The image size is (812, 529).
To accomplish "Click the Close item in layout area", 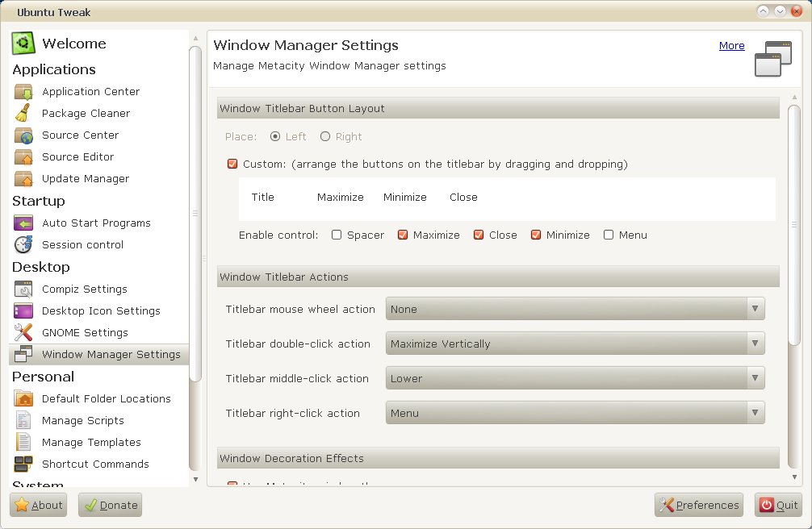I will [463, 198].
